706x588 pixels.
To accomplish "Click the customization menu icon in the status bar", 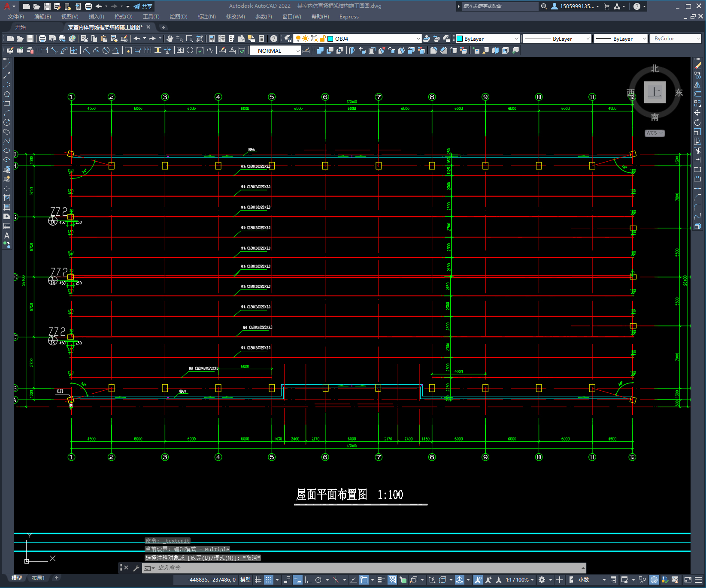I will click(x=698, y=580).
